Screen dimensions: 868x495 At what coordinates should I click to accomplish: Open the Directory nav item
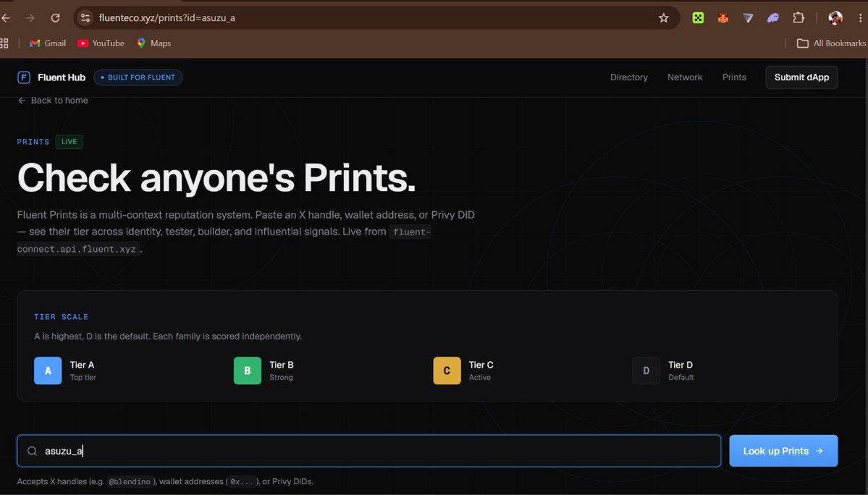point(629,77)
